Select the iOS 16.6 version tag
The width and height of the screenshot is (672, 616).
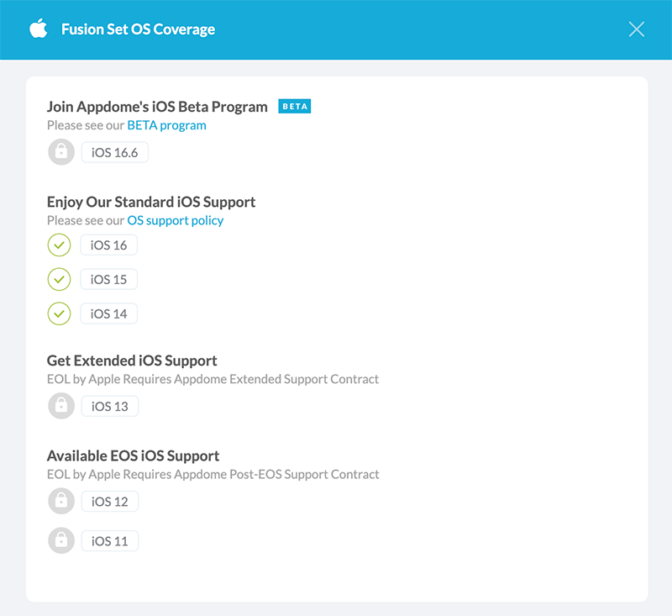[114, 152]
